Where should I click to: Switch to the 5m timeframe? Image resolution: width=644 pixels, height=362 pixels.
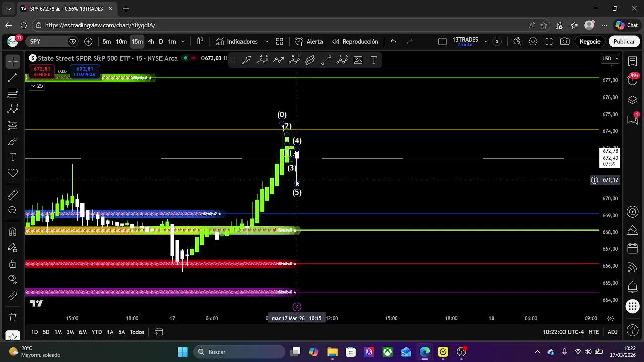click(107, 42)
